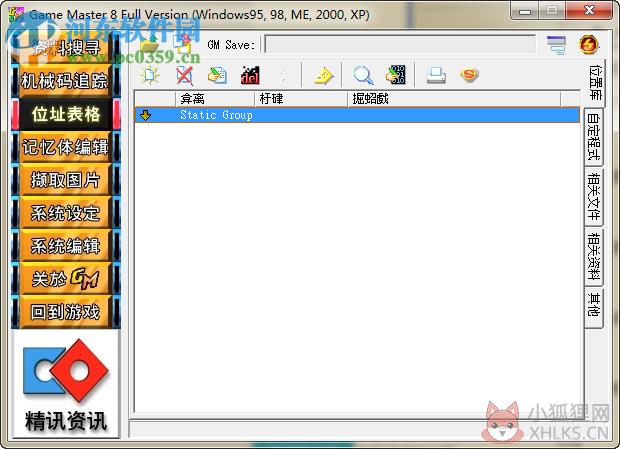
Task: Click the magnifying glass search icon
Action: [x=363, y=75]
